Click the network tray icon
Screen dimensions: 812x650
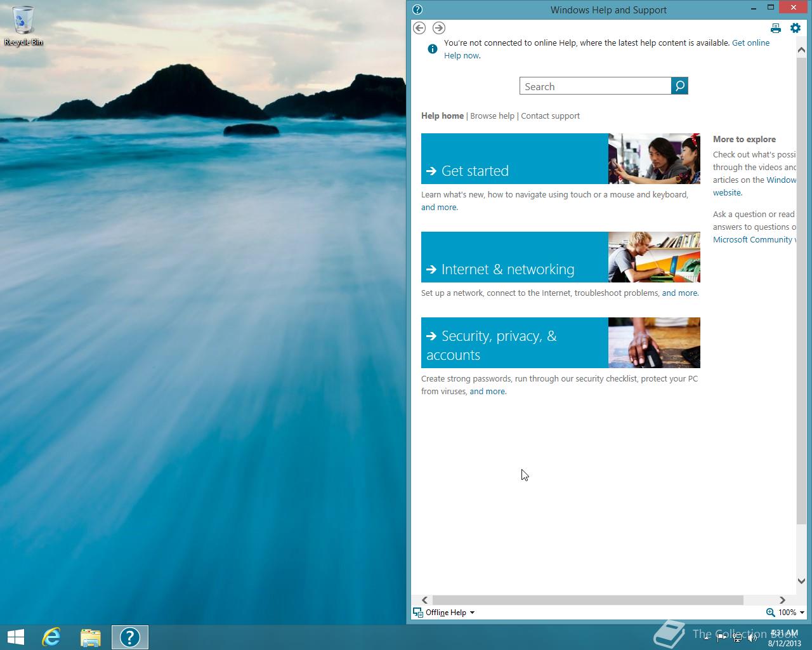tap(737, 638)
